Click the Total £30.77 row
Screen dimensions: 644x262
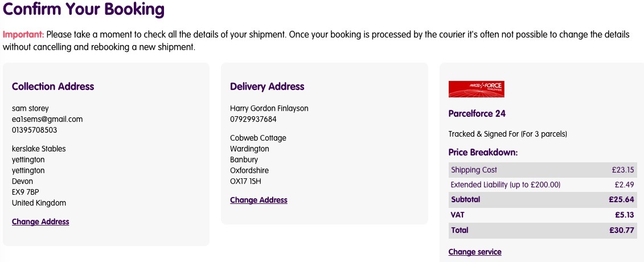pos(543,230)
